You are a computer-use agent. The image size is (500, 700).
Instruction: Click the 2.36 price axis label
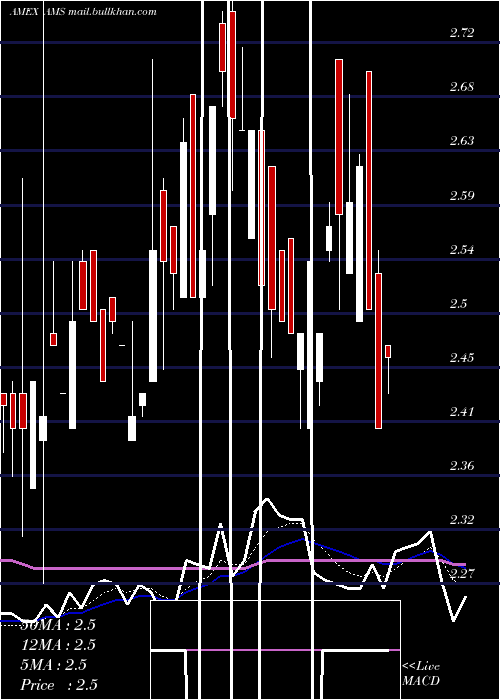(x=462, y=466)
